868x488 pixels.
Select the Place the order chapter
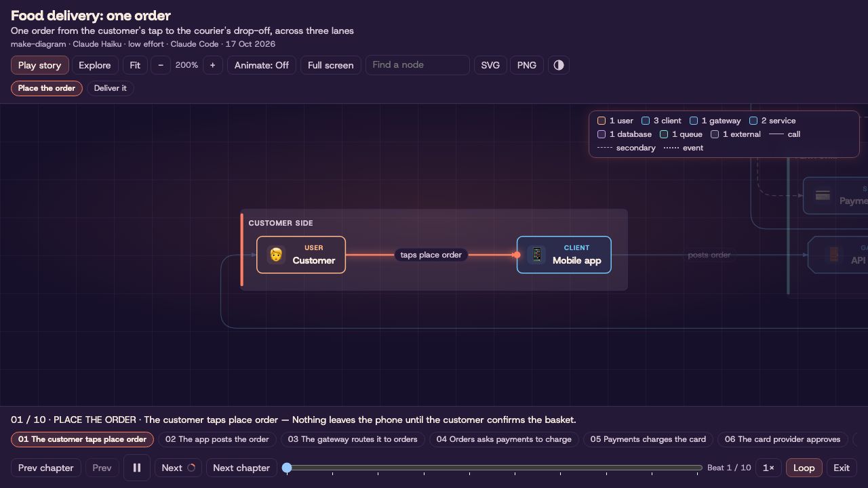pos(47,88)
